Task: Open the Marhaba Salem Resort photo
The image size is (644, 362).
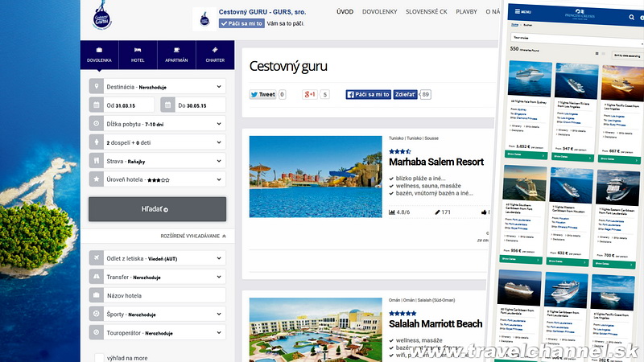Action: (316, 176)
